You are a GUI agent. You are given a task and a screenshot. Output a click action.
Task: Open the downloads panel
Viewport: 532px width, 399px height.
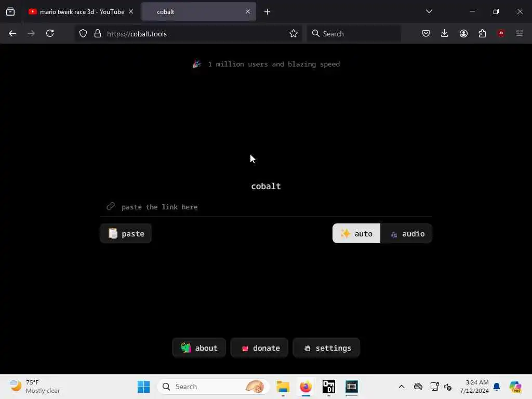coord(445,33)
